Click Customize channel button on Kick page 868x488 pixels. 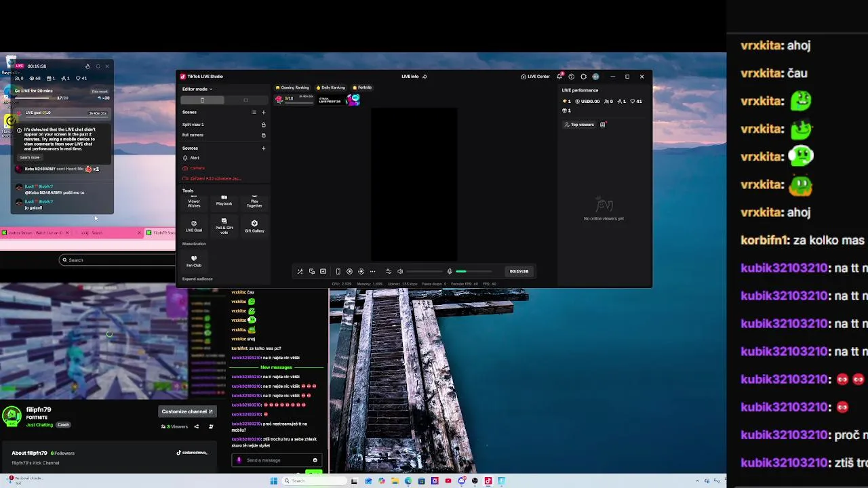pyautogui.click(x=188, y=411)
